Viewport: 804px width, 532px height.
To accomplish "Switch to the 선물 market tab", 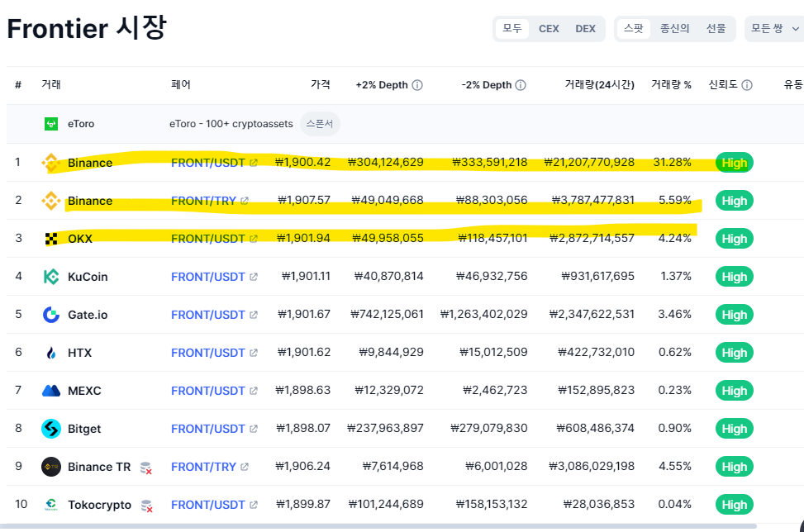I will [x=716, y=29].
